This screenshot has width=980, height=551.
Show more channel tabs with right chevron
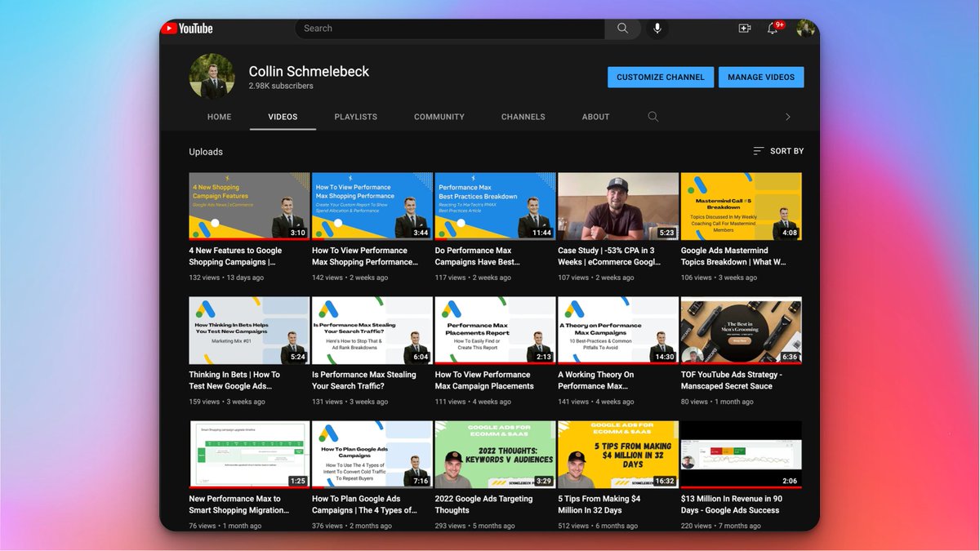coord(787,117)
